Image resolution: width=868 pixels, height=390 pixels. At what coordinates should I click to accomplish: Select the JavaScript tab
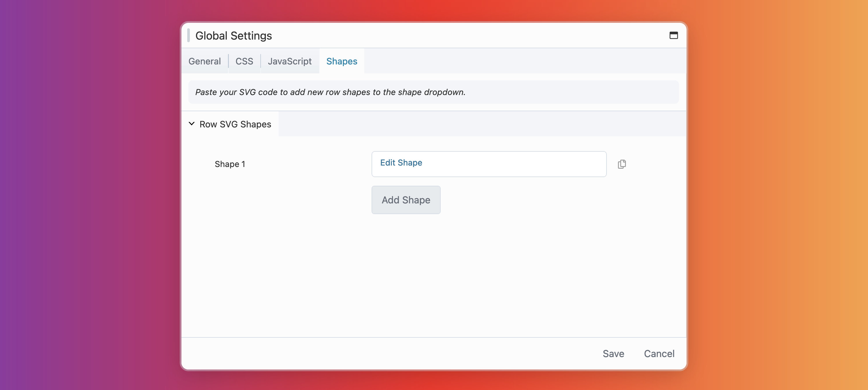click(x=290, y=61)
